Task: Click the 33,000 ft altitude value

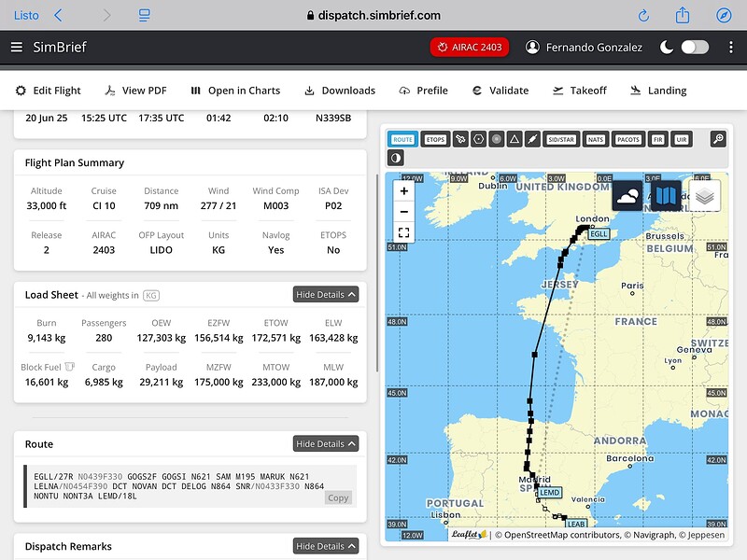Action: click(47, 205)
